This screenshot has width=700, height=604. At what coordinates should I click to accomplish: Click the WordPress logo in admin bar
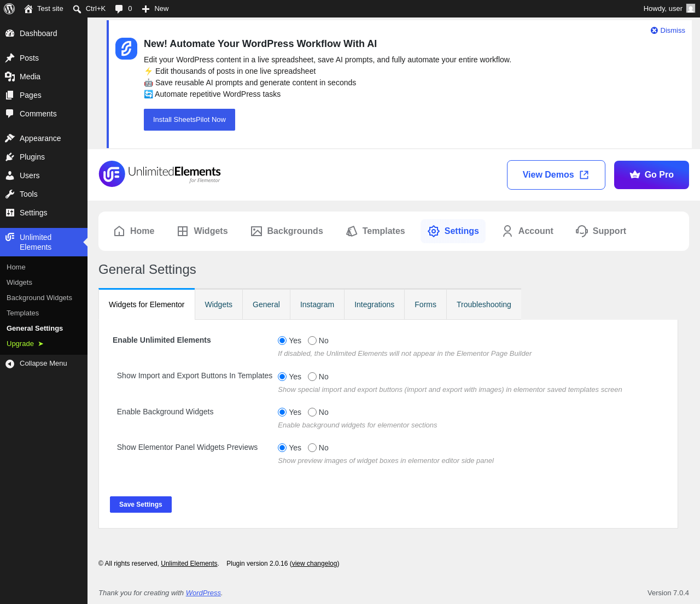point(9,9)
